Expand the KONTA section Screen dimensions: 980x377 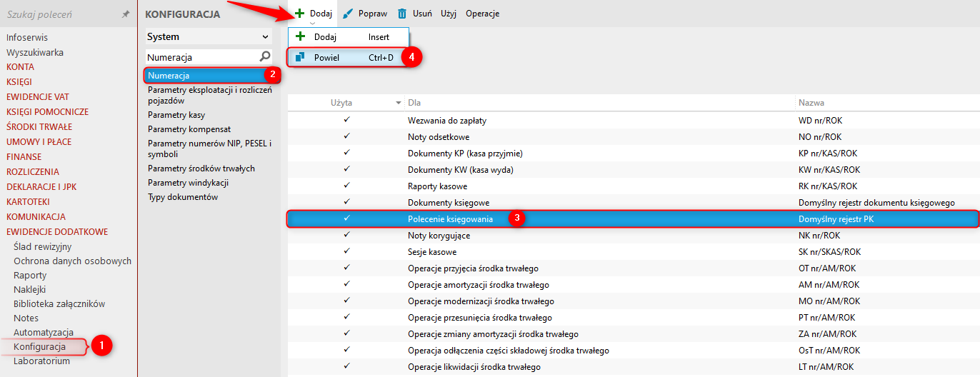click(x=20, y=67)
